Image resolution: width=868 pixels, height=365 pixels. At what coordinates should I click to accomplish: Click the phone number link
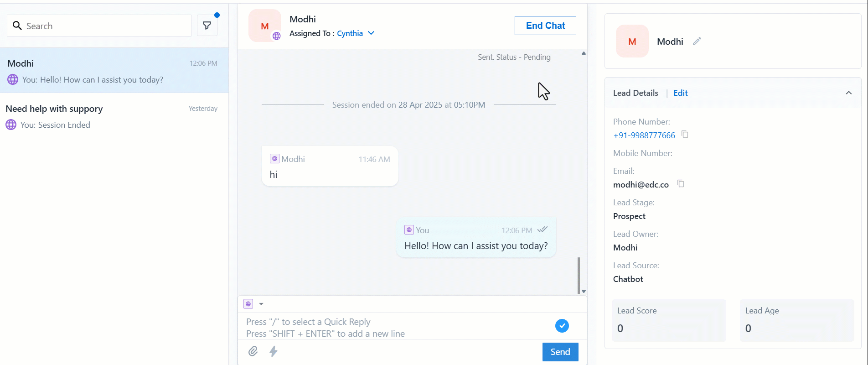point(644,136)
